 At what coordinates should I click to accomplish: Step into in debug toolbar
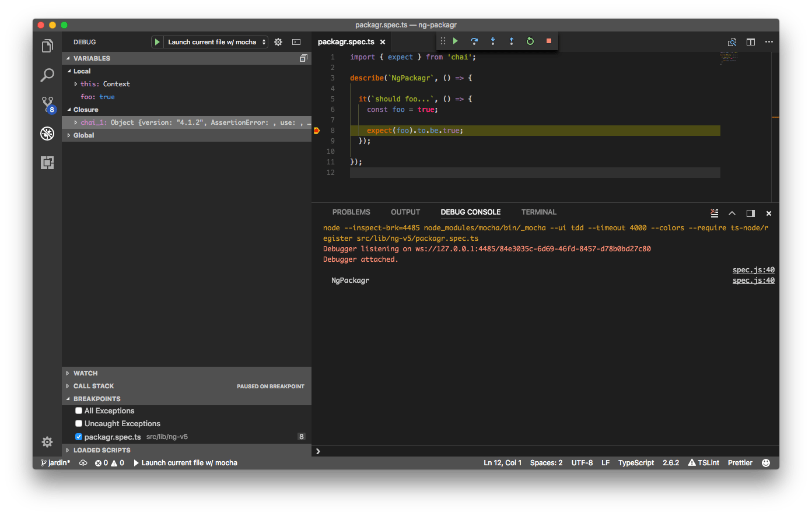[x=493, y=41]
